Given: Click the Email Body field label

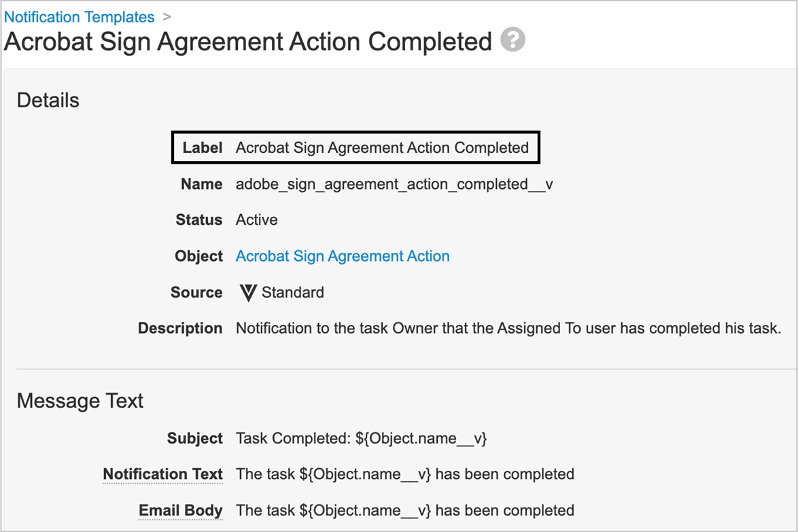Looking at the screenshot, I should click(x=180, y=510).
